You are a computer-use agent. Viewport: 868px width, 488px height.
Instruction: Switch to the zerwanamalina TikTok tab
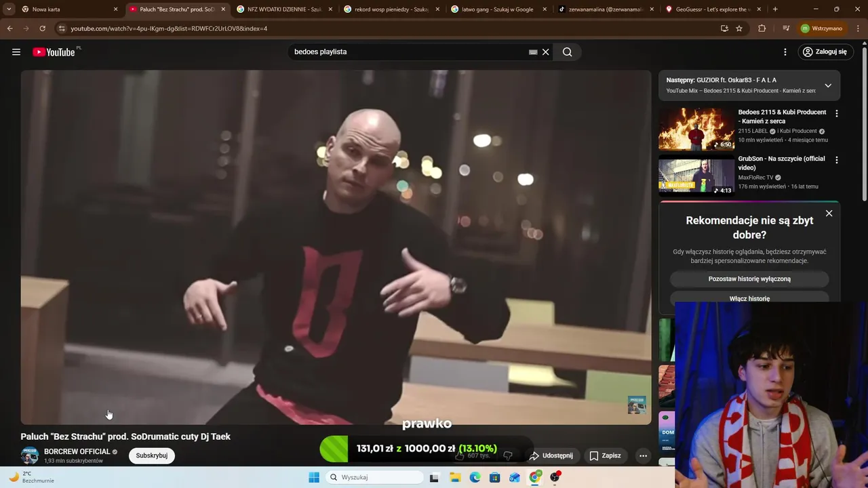click(606, 9)
